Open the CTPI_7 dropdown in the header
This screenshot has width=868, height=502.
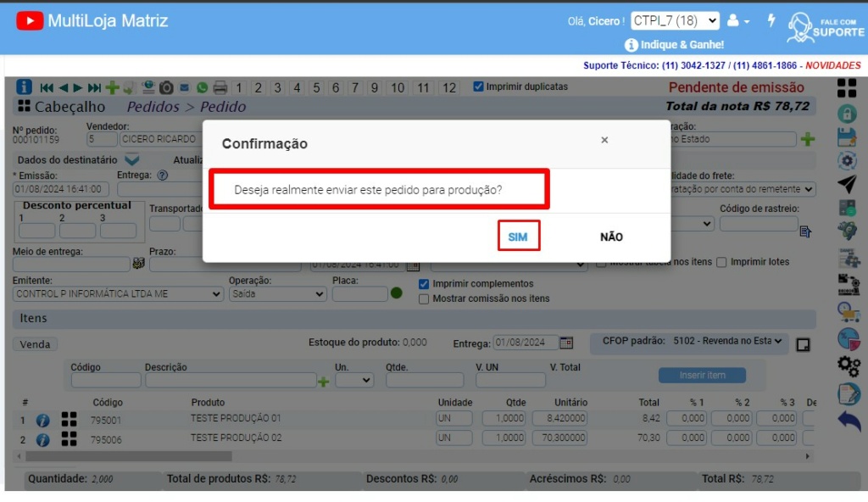675,20
